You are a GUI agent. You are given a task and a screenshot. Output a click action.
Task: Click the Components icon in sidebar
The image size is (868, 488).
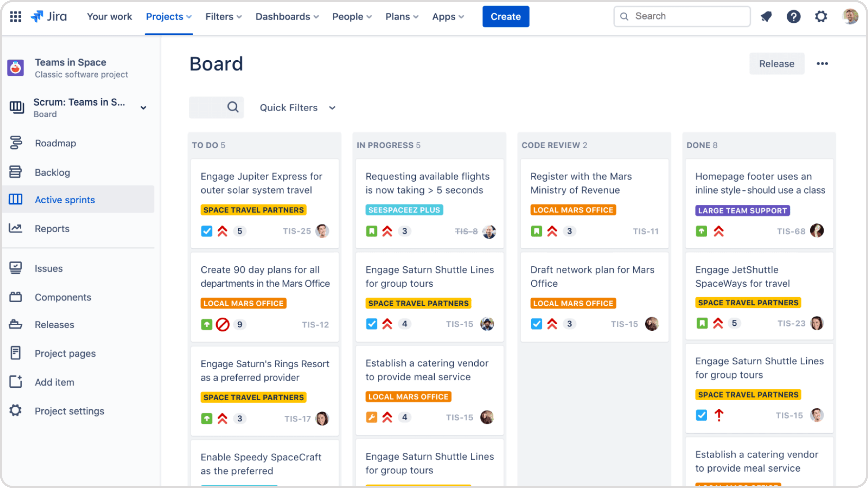[x=16, y=297]
